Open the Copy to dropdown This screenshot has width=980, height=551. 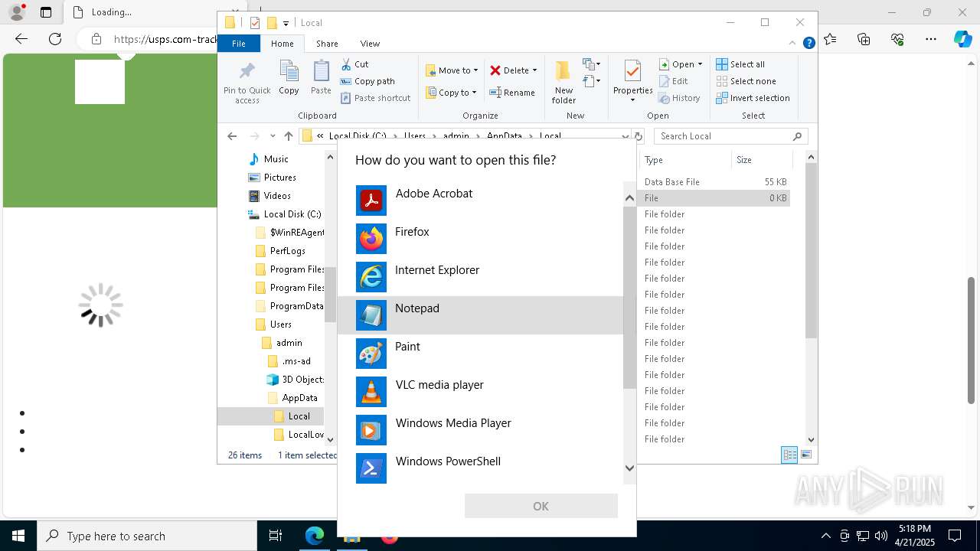[451, 93]
